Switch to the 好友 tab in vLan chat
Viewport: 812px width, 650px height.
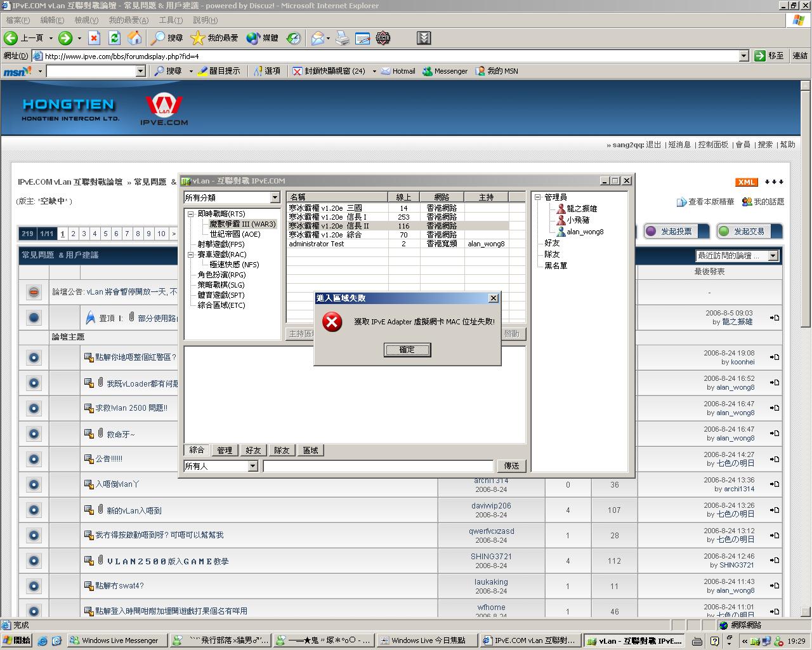coord(253,450)
